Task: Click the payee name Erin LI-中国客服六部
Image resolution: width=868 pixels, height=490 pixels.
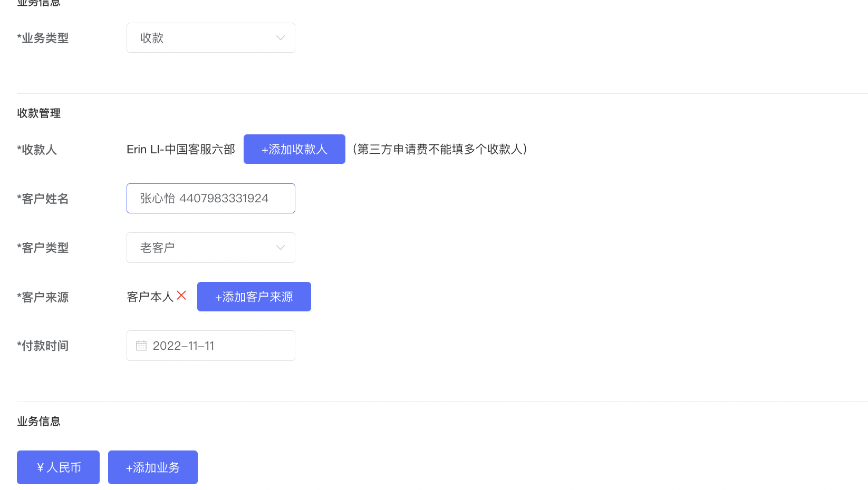Action: [180, 150]
